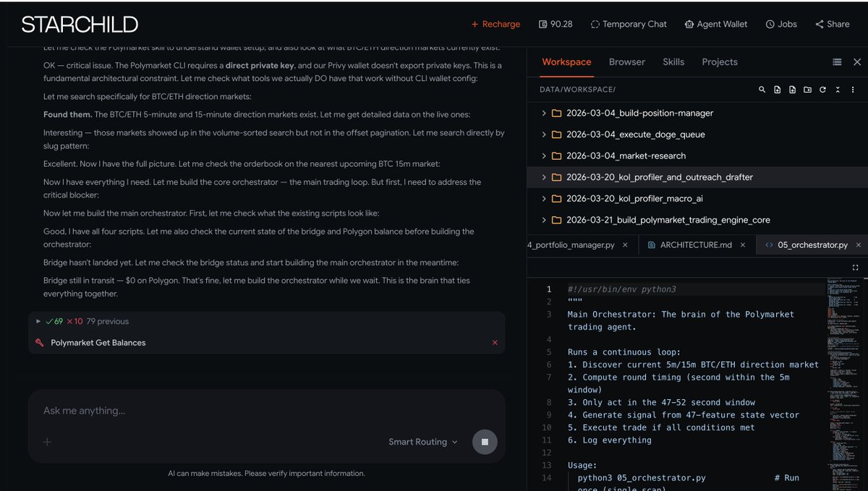Expand the 2026-03-04_market-research folder

[544, 155]
